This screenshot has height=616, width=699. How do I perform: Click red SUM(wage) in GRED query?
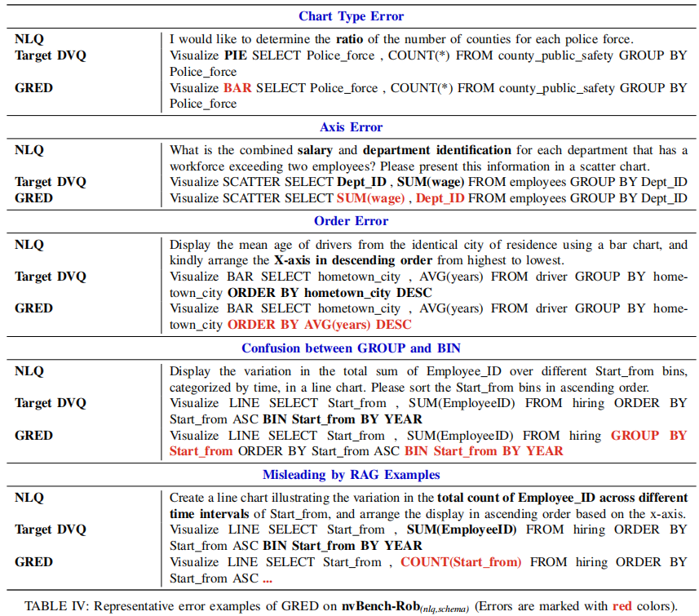370,198
